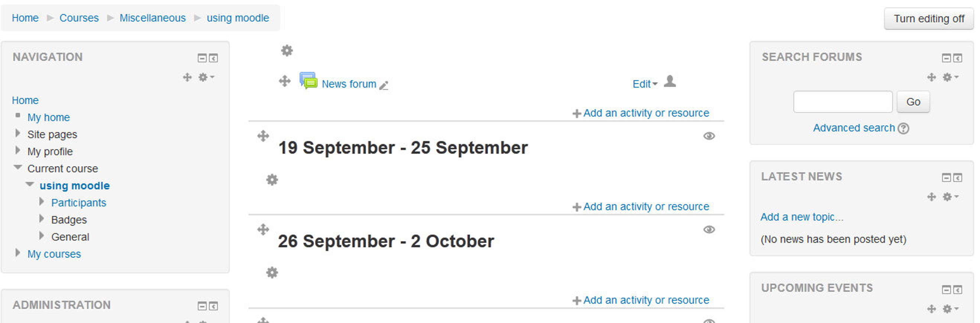The width and height of the screenshot is (980, 323).
Task: Open the News forum activity icon
Action: click(x=309, y=81)
